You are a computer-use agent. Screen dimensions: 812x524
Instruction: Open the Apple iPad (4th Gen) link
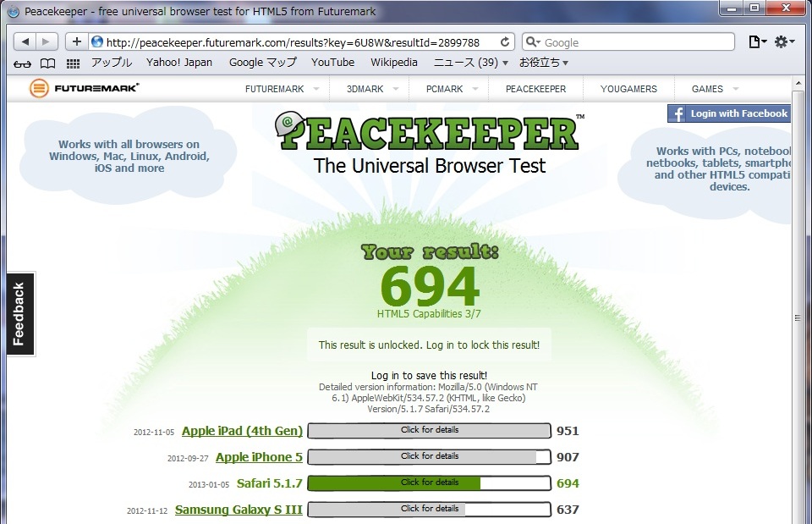[242, 431]
